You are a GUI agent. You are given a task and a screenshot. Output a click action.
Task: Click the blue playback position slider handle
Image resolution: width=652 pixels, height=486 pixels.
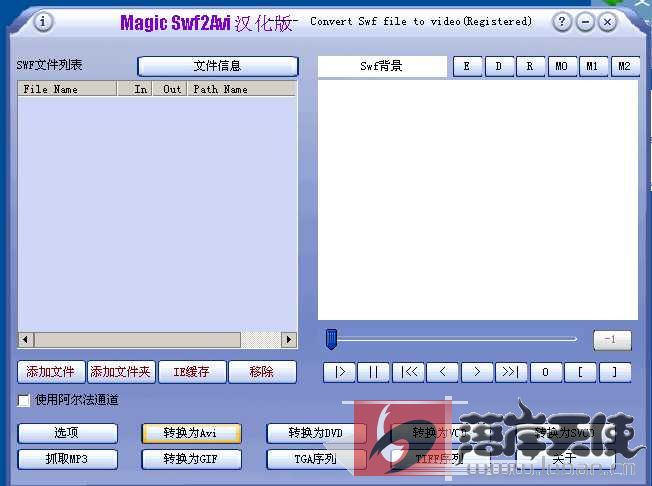[x=331, y=340]
